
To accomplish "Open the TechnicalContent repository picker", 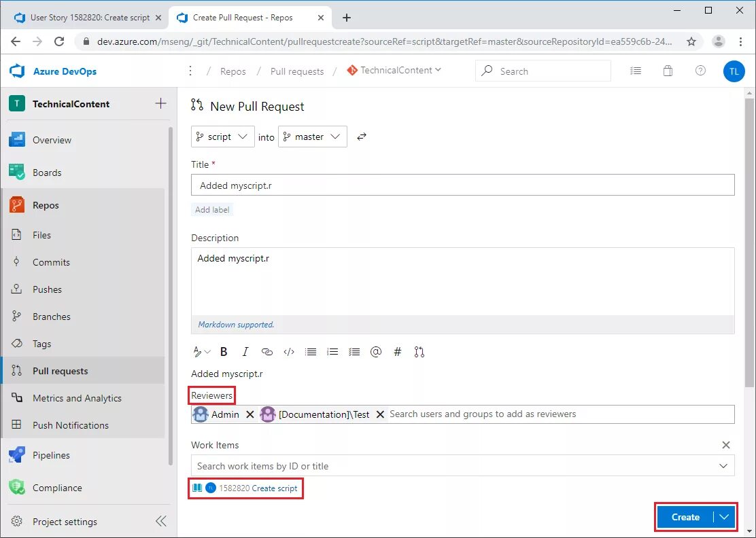I will point(394,71).
